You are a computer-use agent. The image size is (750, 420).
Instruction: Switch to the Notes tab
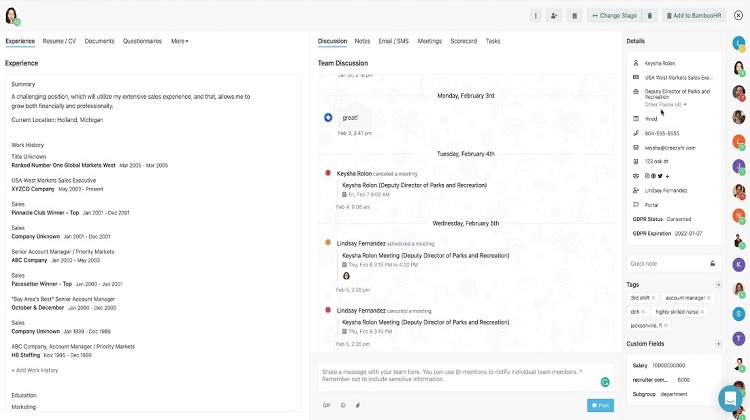362,41
